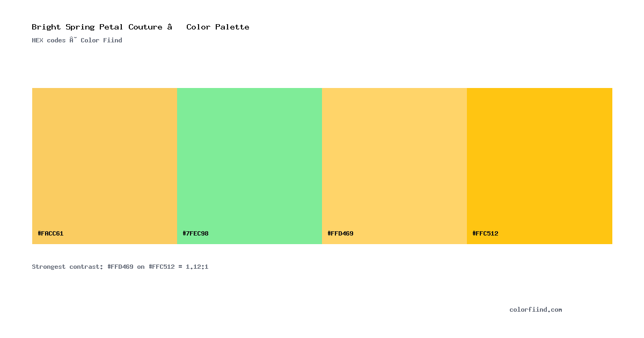The image size is (644, 338).
Task: Click the word Couture in the heading
Action: [145, 27]
